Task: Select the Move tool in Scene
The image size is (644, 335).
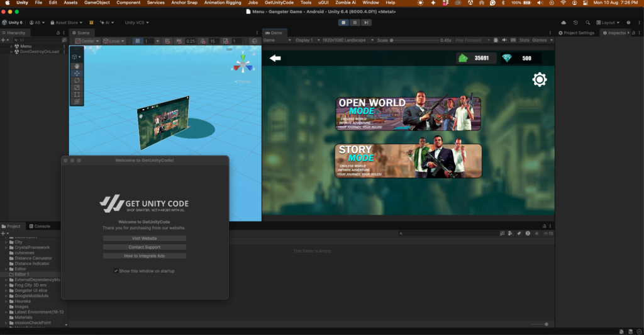Action: 77,73
